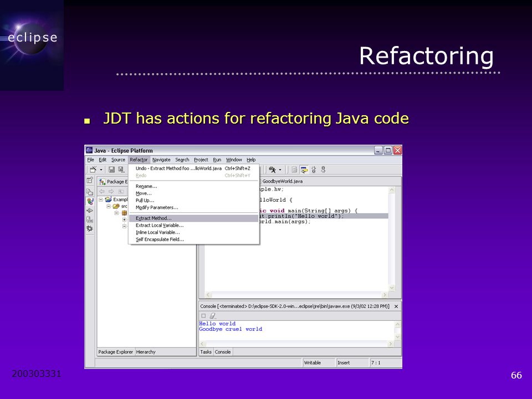Viewport: 532px width, 399px height.
Task: Open the File menu
Action: (90, 160)
